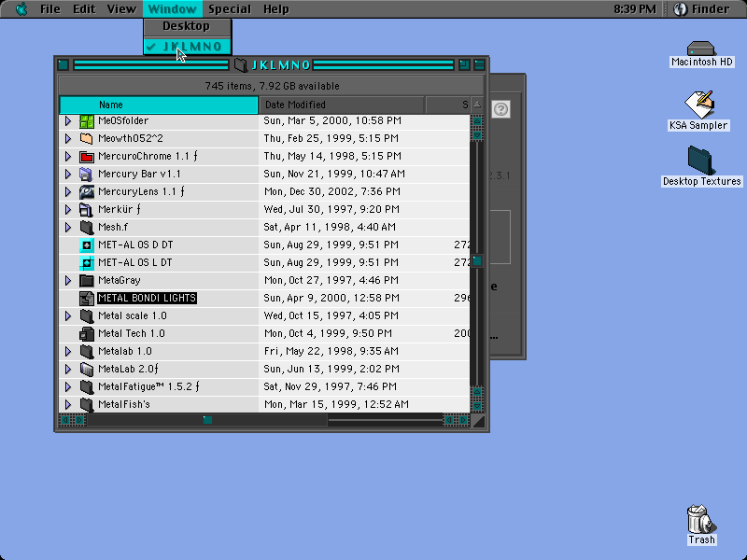Click the JKLMNO window zoom box
Viewport: 747px width, 560px height.
click(x=464, y=64)
